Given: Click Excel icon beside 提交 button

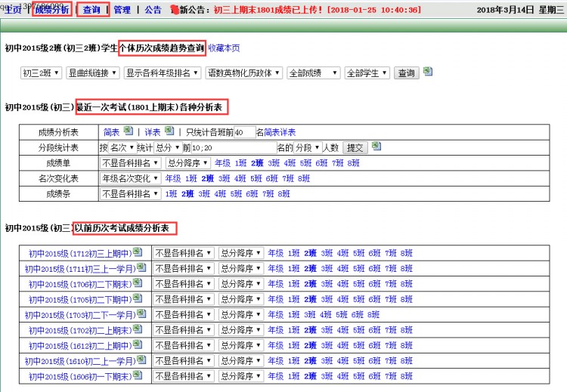Looking at the screenshot, I should [376, 146].
